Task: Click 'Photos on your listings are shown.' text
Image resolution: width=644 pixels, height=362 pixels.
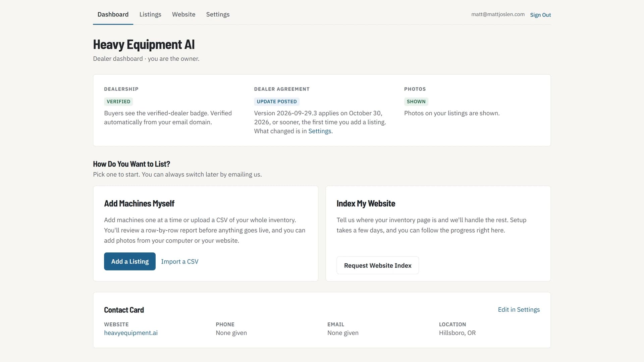Action: (x=452, y=113)
